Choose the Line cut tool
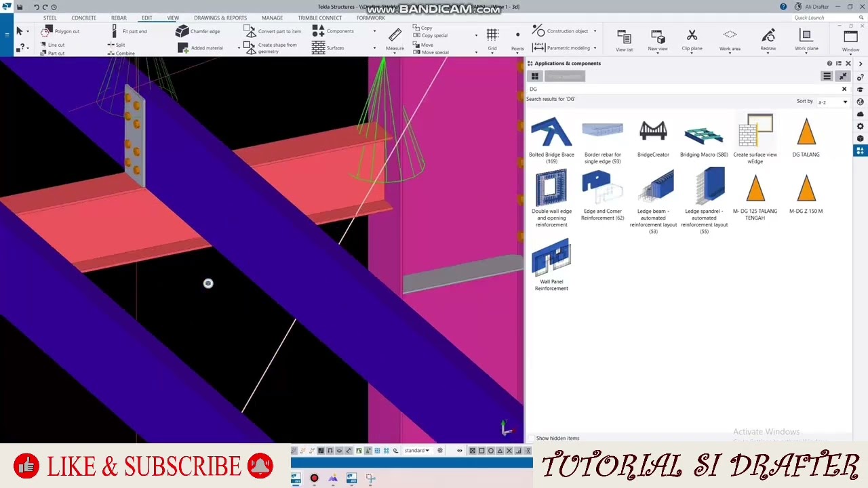Screen dimensions: 868x488 tap(52, 45)
